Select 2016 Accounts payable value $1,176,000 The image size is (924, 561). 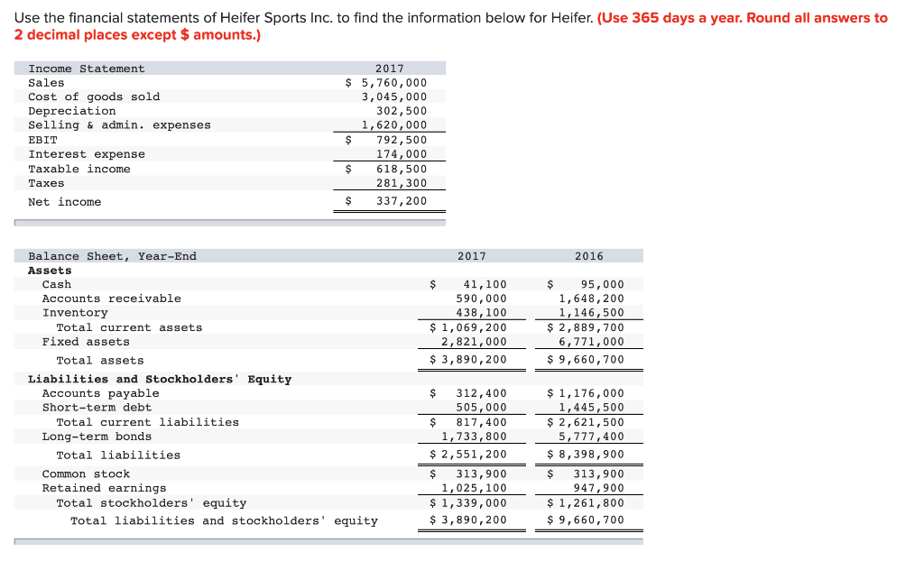585,393
